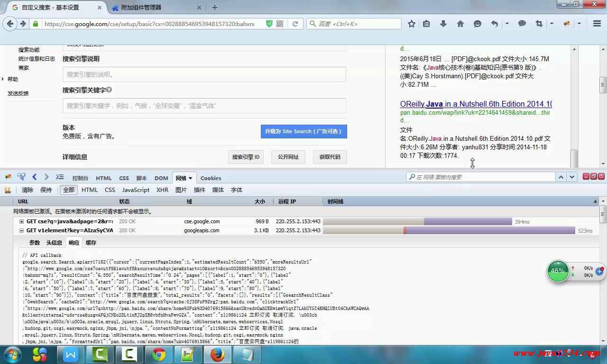Screen dimensions: 607x364
Task: Show site security info via green padlock
Action: 36,24
